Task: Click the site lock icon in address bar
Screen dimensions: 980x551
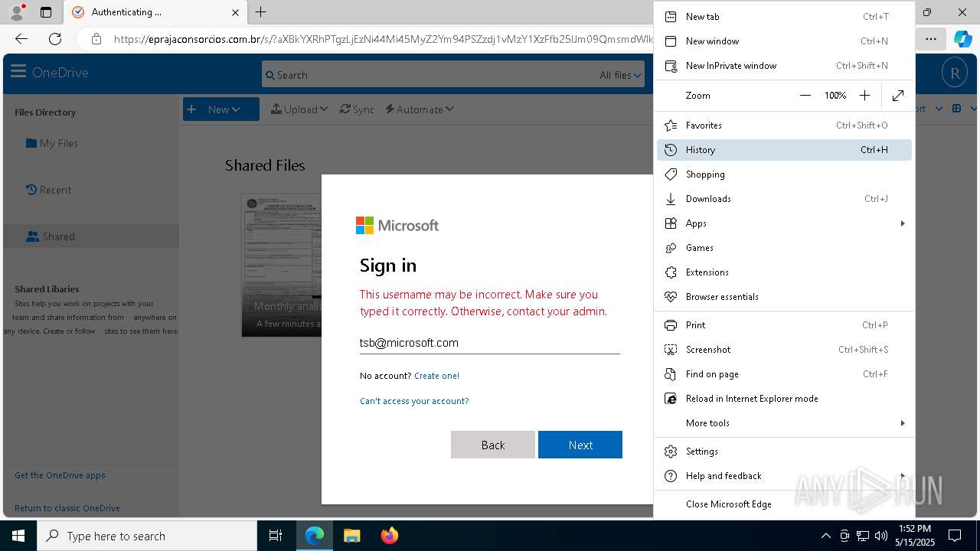Action: [x=96, y=38]
